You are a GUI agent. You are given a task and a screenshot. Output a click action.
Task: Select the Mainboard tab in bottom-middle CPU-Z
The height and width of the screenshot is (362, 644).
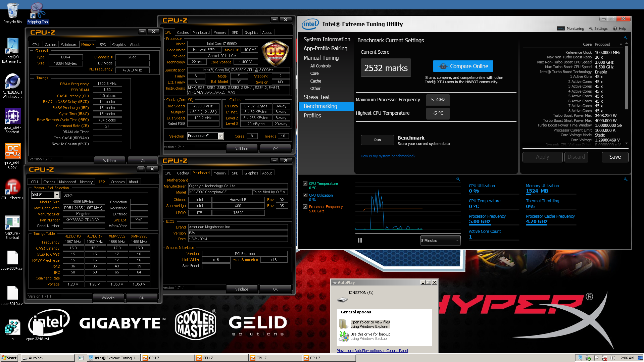point(201,173)
